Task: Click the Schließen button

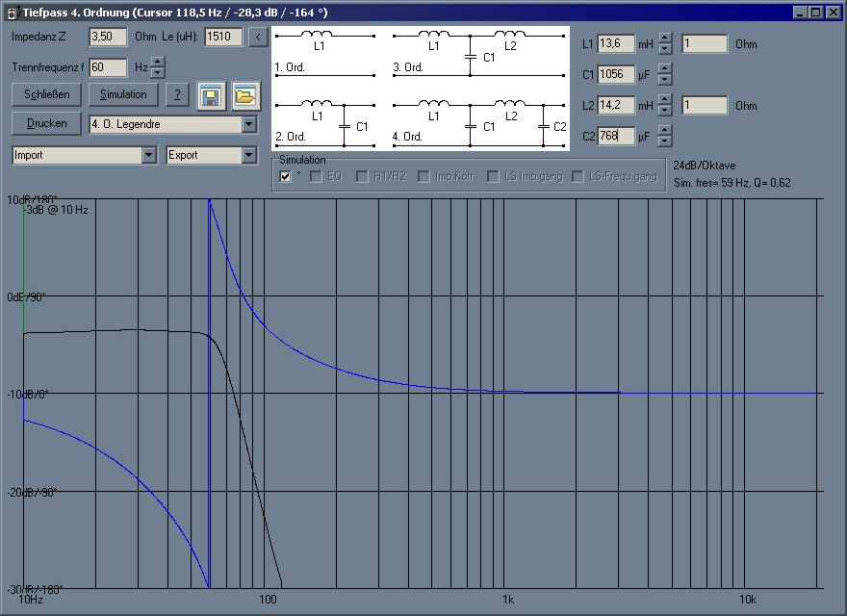Action: [46, 94]
